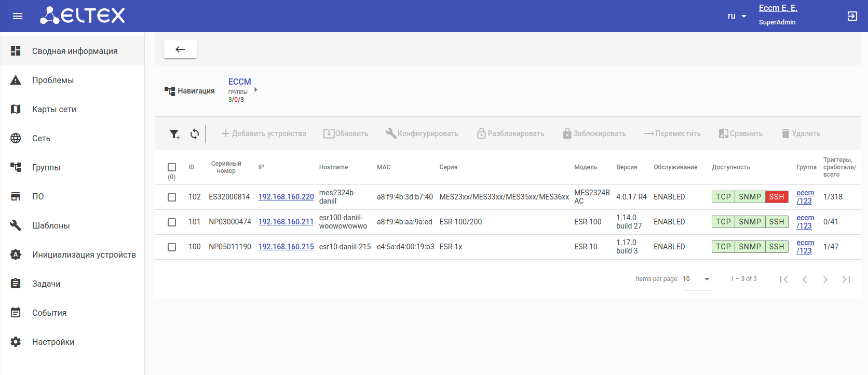The width and height of the screenshot is (868, 375).
Task: Expand the ECCM navigation group arrow
Action: 256,90
